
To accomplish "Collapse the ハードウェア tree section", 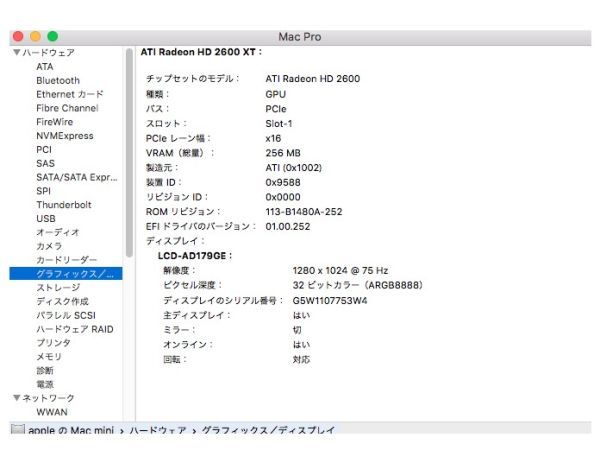I will pos(17,52).
